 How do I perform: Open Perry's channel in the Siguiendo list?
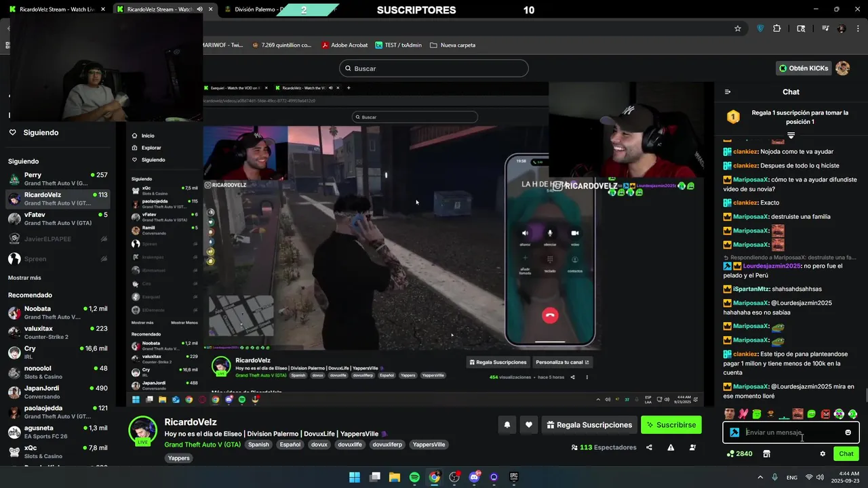coord(58,179)
